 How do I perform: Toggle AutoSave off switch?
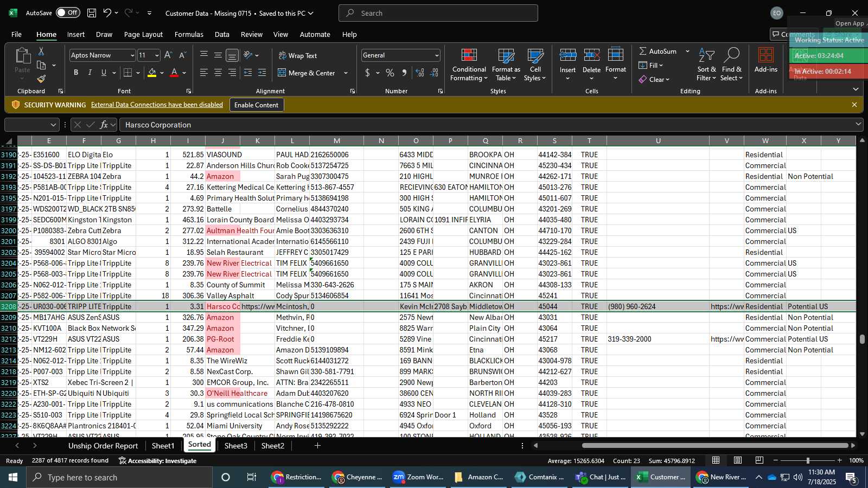[68, 13]
